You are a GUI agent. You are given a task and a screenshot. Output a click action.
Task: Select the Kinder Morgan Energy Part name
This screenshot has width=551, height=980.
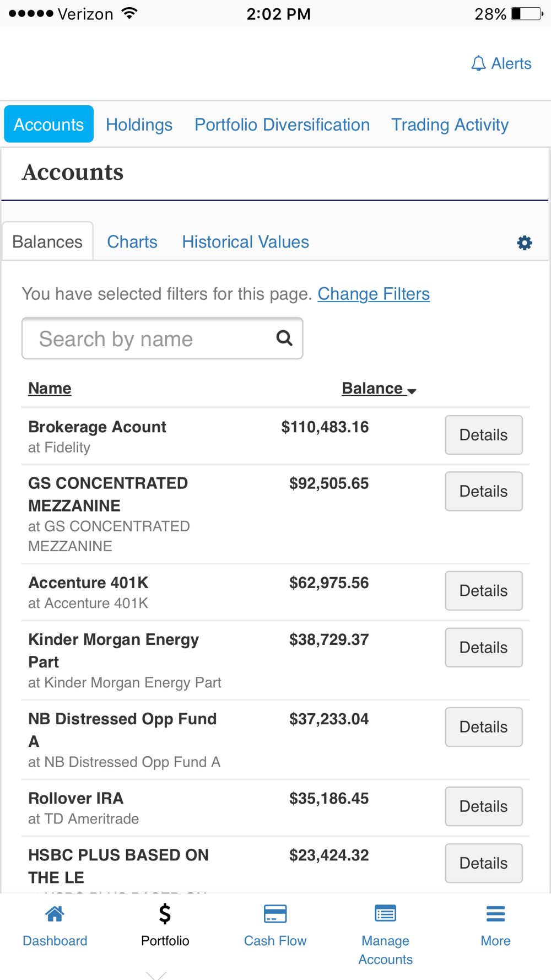[114, 650]
